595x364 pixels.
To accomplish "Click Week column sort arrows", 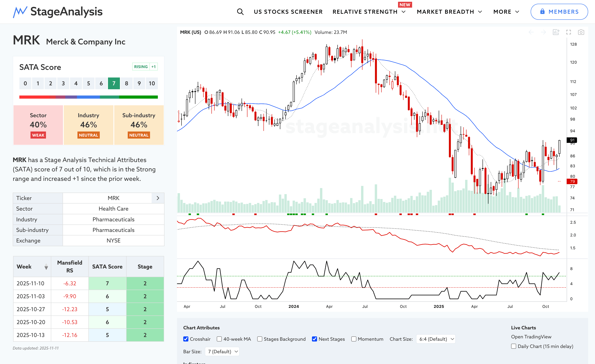I will click(46, 267).
